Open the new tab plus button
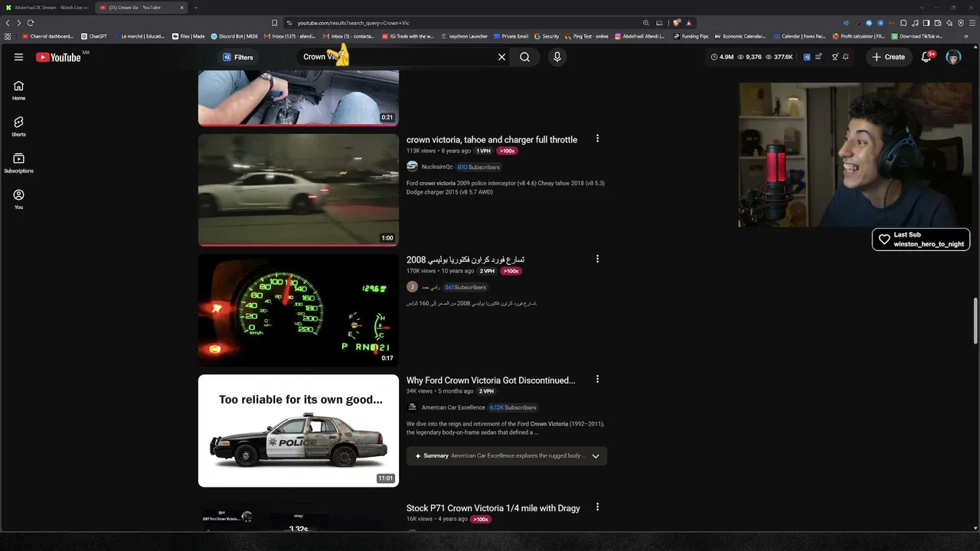Screen dimensions: 980x551 (195, 8)
